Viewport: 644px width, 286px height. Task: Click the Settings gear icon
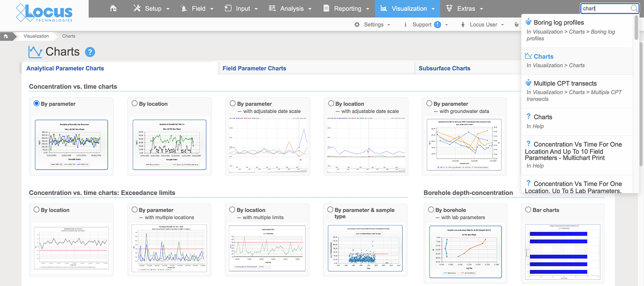(x=357, y=25)
